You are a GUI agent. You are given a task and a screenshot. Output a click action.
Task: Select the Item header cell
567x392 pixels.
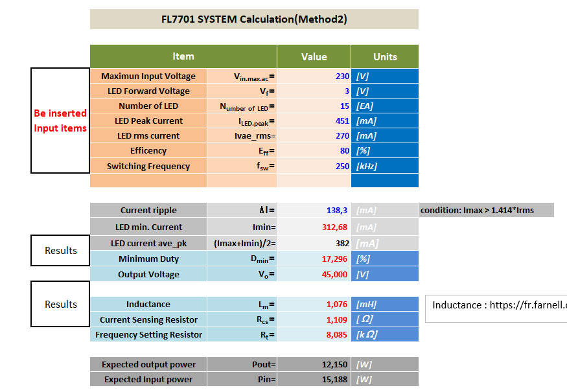183,56
